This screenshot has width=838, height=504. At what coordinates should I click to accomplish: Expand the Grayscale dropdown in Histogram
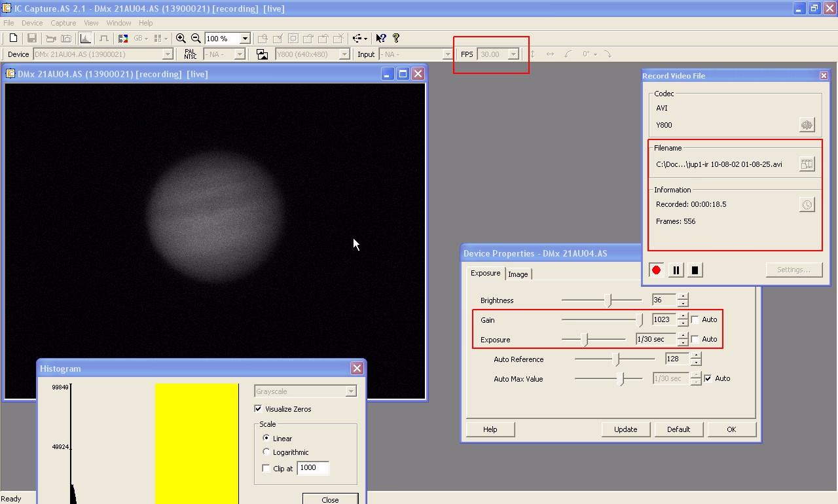coord(351,391)
